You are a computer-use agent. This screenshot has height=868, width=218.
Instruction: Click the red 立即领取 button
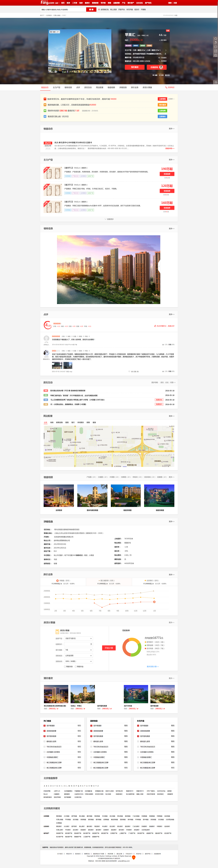[x=162, y=99]
